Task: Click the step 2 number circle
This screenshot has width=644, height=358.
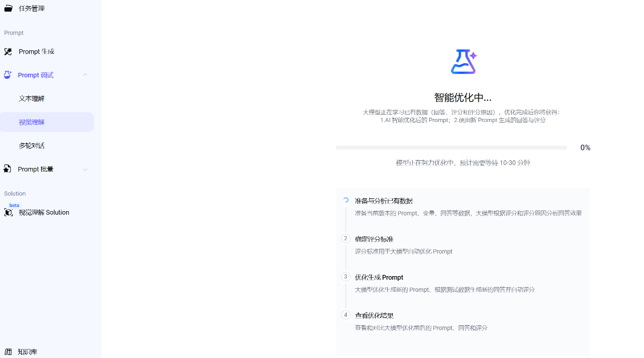Action: [x=346, y=238]
